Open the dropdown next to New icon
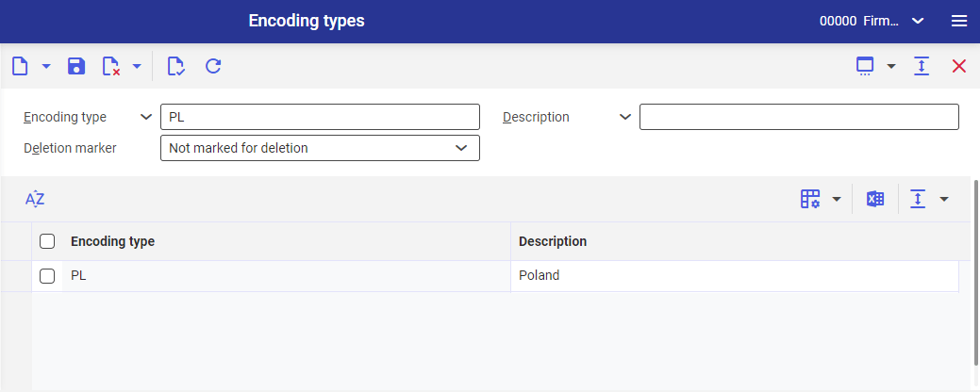The width and height of the screenshot is (980, 392). point(46,66)
